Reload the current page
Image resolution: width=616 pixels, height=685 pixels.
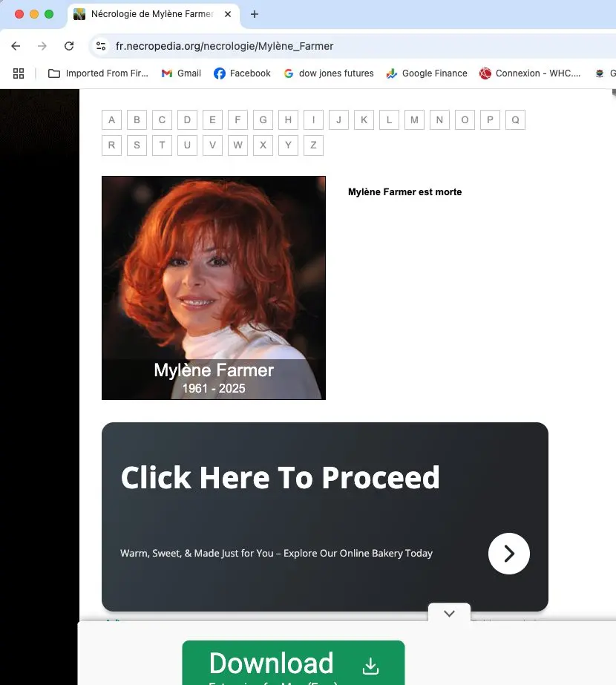pyautogui.click(x=69, y=46)
